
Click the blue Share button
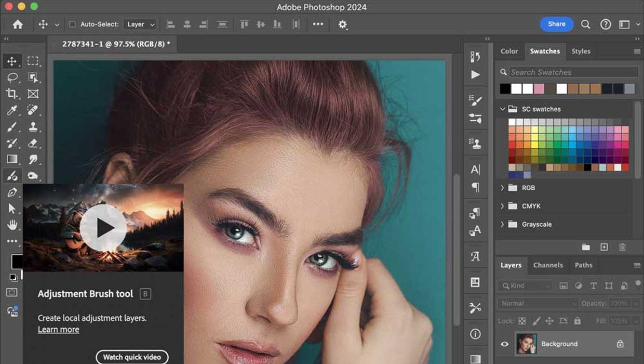coord(556,24)
